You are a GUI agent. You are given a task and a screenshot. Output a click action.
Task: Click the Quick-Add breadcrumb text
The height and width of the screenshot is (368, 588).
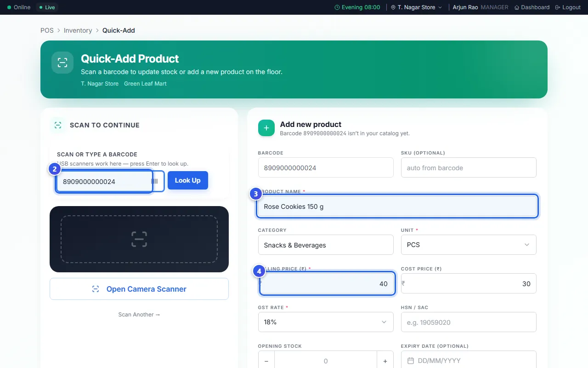pos(119,30)
